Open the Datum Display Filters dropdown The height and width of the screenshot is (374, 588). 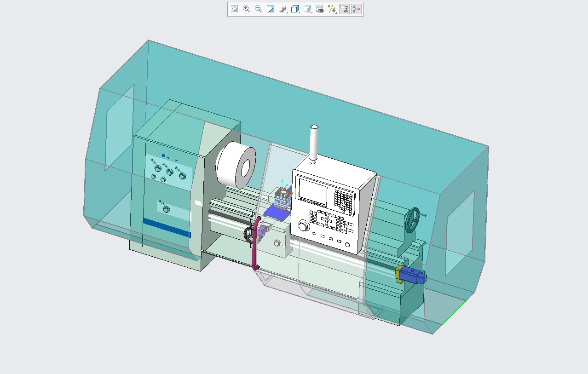click(332, 9)
